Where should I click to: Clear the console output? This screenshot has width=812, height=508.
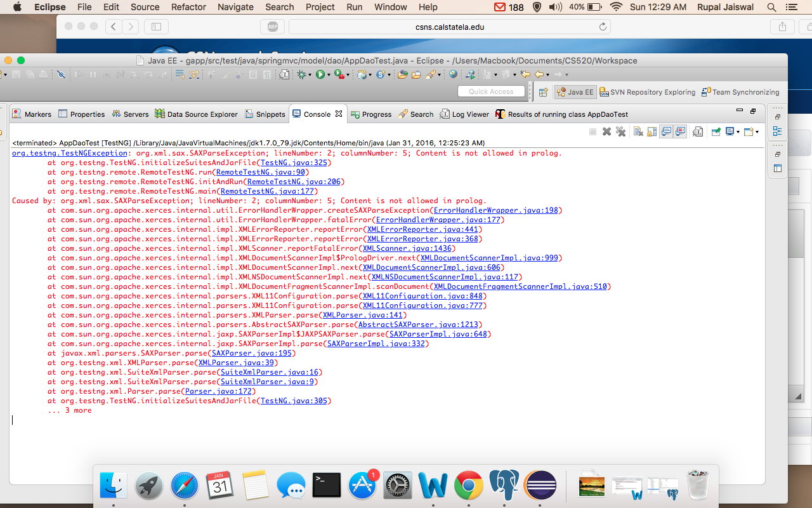(x=638, y=131)
